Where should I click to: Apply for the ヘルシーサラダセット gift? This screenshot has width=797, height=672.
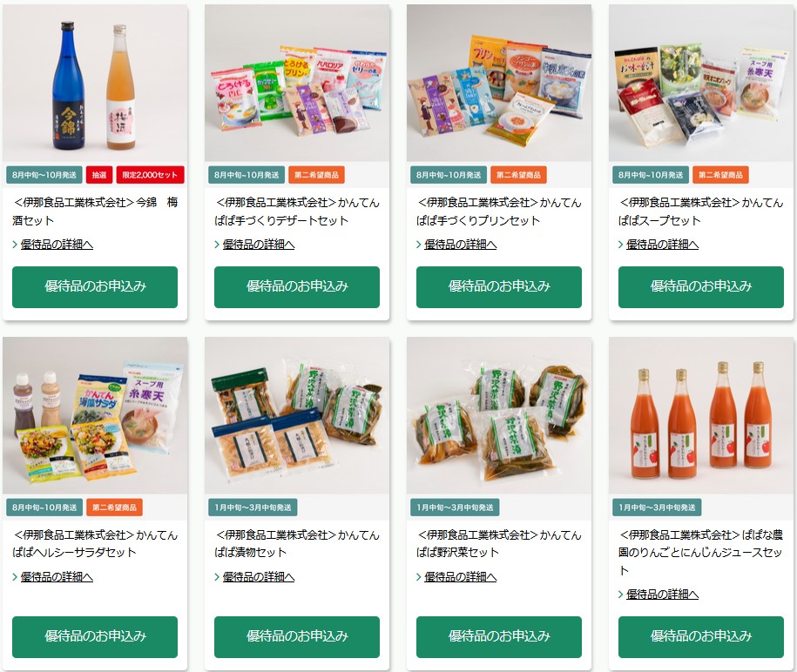pos(95,637)
